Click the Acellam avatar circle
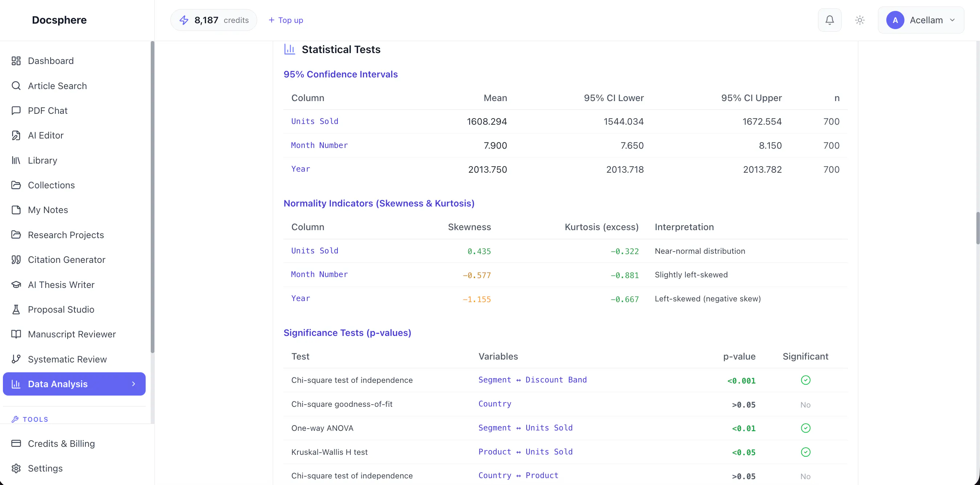 tap(895, 20)
